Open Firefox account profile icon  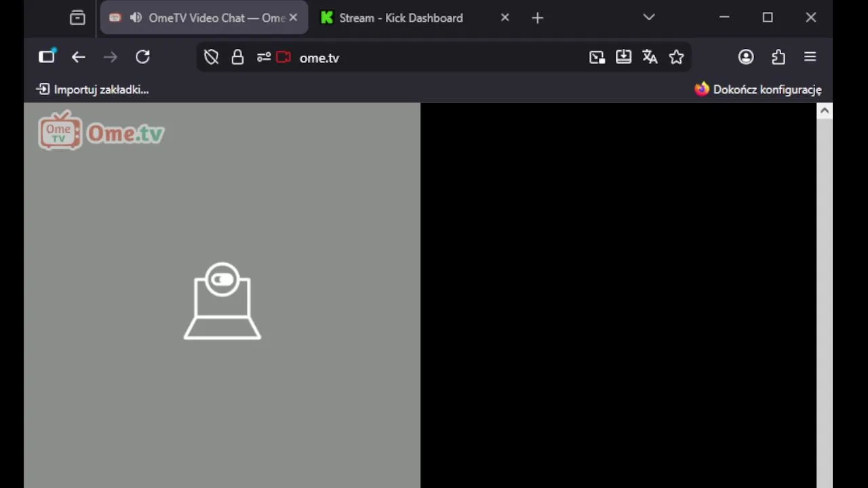pos(746,58)
